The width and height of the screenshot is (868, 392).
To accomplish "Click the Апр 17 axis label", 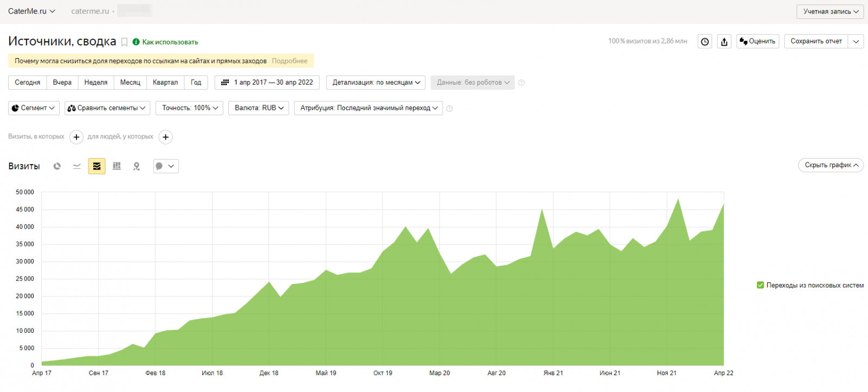I will [42, 373].
